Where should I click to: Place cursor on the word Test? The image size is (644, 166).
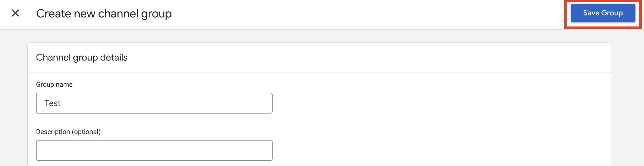click(52, 103)
